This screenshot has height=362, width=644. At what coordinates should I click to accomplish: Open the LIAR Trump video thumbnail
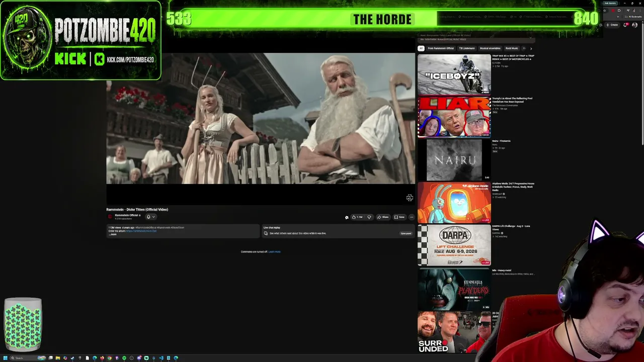(x=454, y=117)
